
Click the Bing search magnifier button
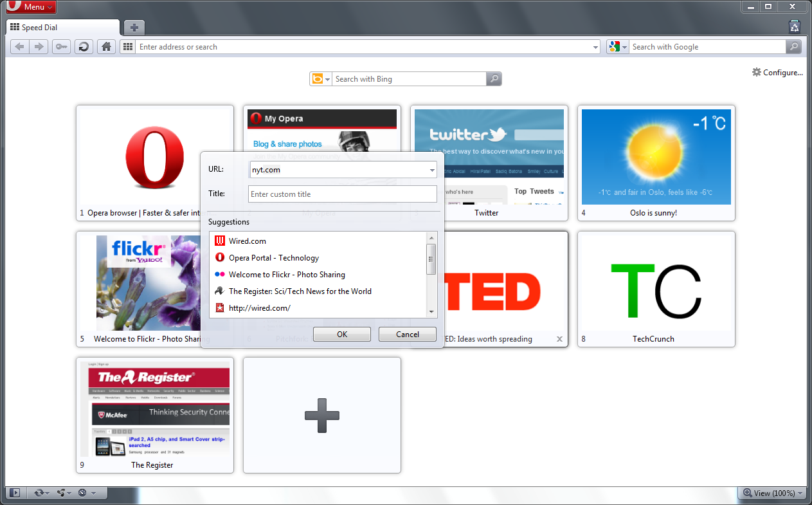pyautogui.click(x=494, y=79)
